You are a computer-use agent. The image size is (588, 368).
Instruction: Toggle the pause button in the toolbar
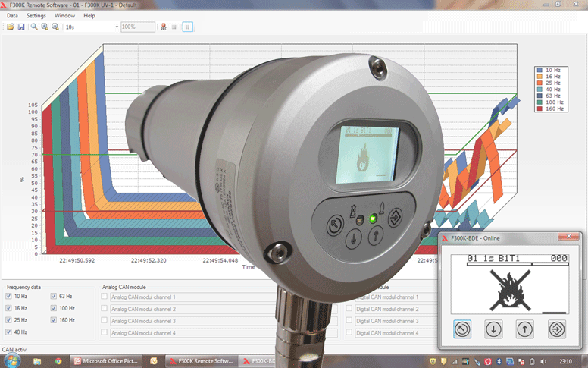pos(187,27)
